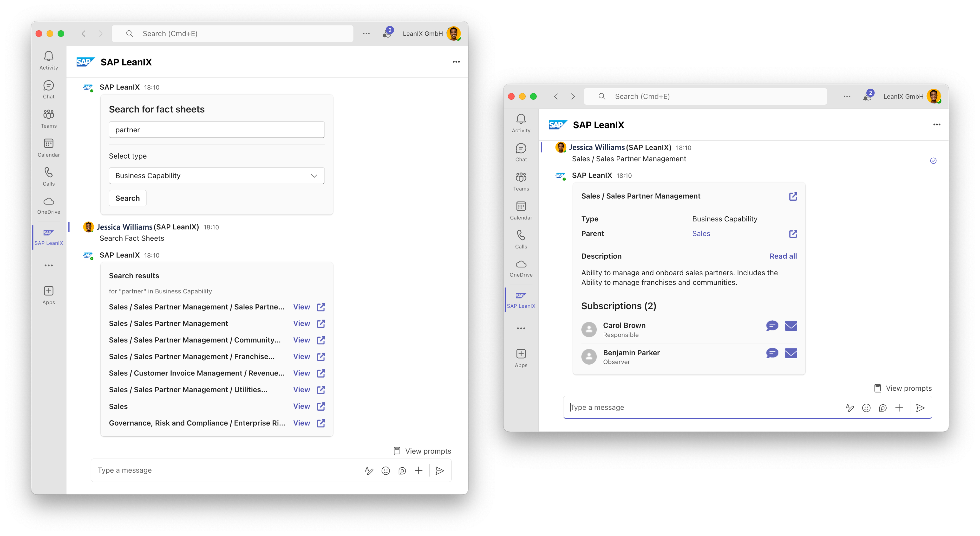Open Chat in left window sidebar
This screenshot has height=536, width=980.
[49, 90]
